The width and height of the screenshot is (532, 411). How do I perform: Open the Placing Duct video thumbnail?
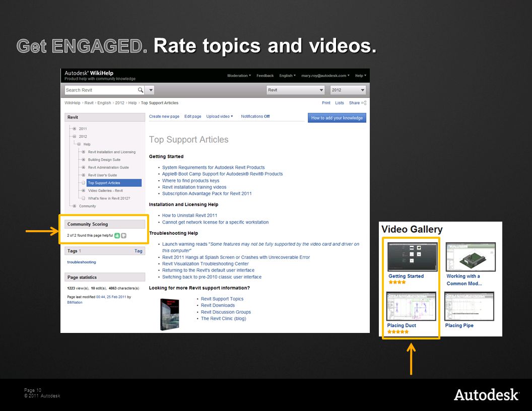(x=411, y=306)
